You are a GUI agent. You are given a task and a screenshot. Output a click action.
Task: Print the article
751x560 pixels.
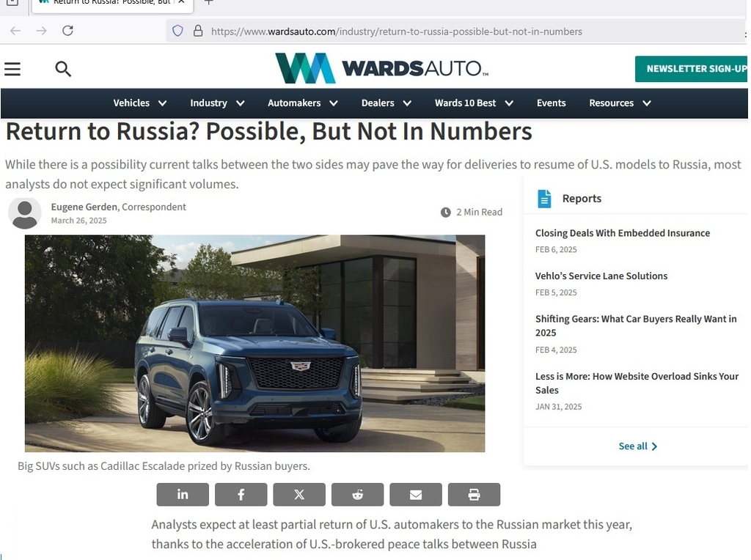pyautogui.click(x=475, y=495)
